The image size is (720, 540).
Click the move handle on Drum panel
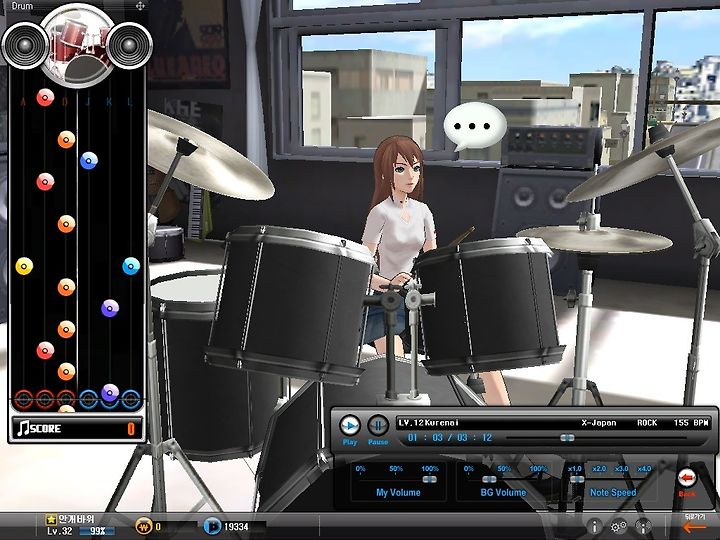click(141, 6)
